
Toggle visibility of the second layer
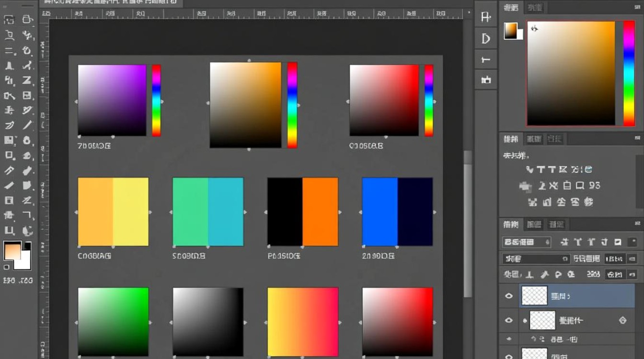[509, 320]
